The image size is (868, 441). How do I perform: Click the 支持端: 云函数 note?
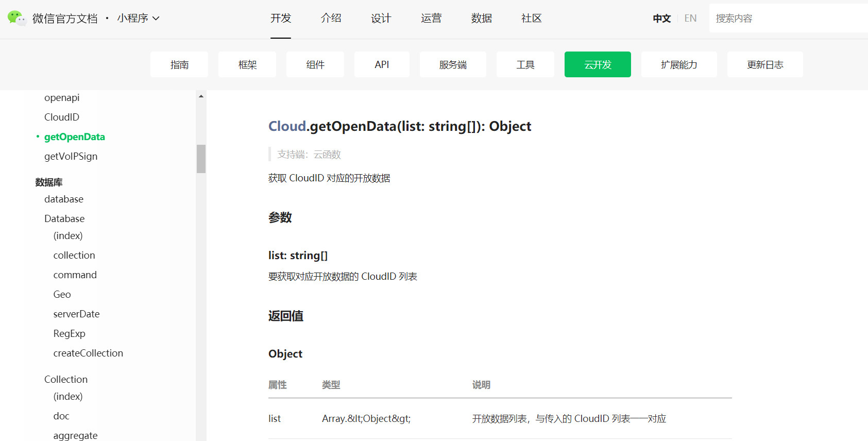(x=309, y=155)
